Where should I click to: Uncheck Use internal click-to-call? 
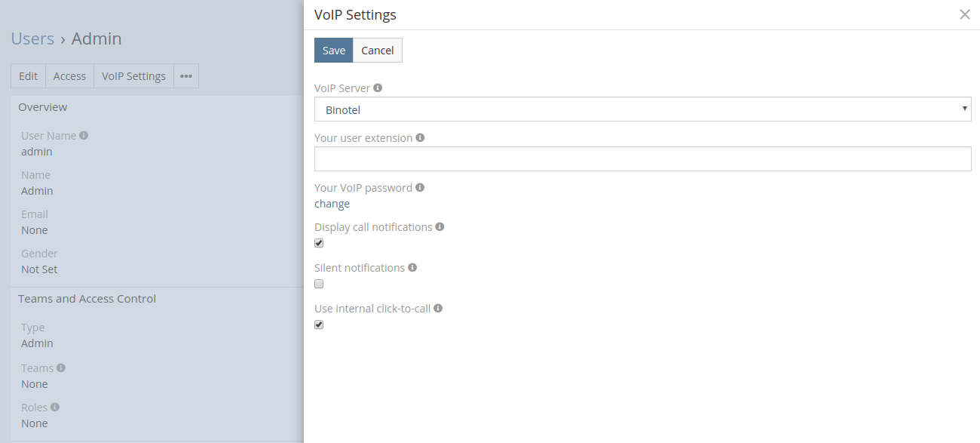click(319, 325)
